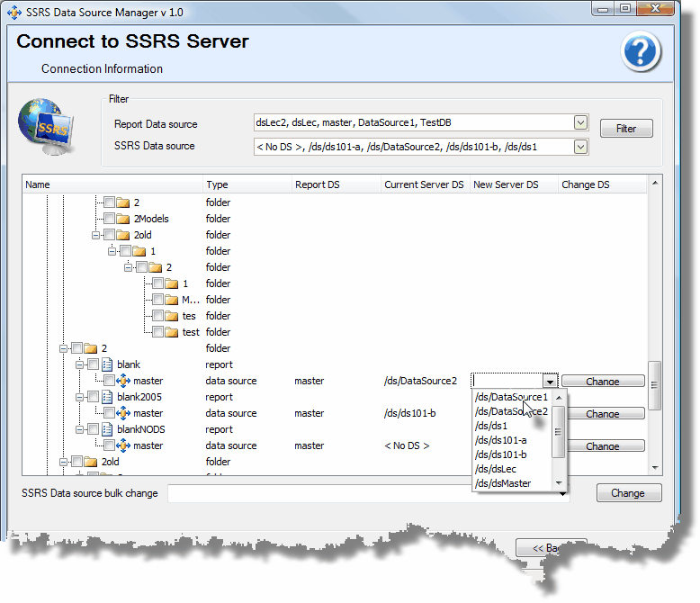Maximize the SSRS Data Source Manager window
The height and width of the screenshot is (603, 700).
626,8
